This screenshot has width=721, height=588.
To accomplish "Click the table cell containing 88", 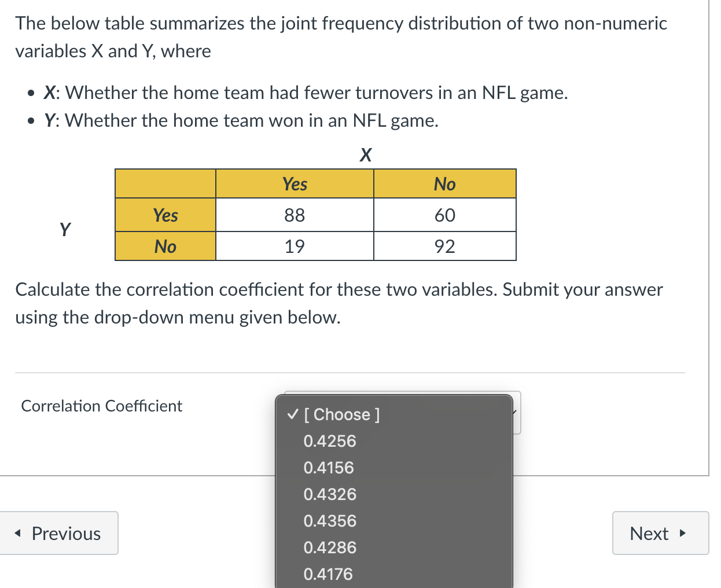I will tap(295, 215).
